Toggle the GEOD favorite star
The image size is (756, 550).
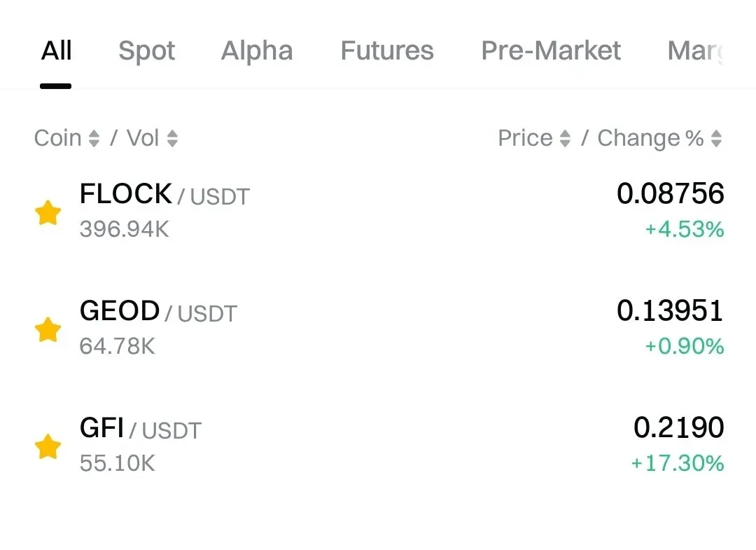48,329
